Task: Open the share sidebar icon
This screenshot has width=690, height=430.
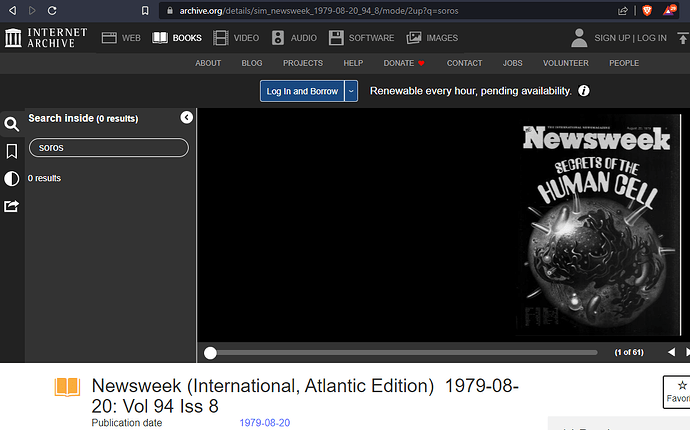Action: [x=11, y=206]
